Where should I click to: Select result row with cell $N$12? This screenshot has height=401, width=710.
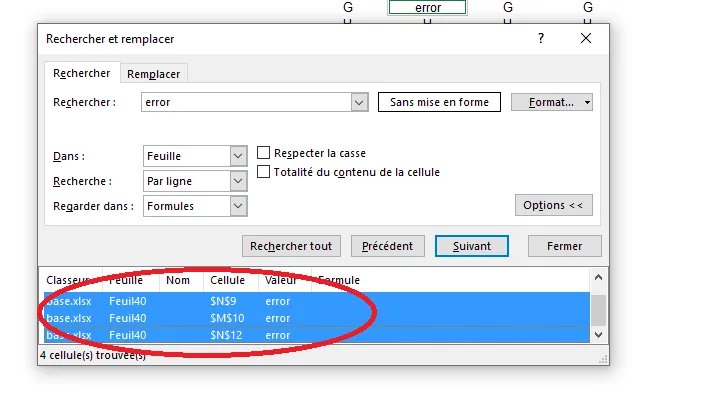pyautogui.click(x=317, y=335)
